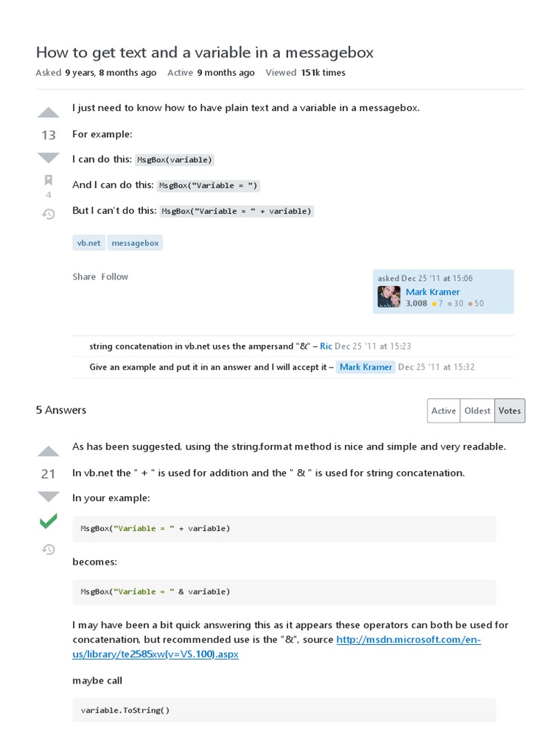Click the green accepted checkmark

48,521
